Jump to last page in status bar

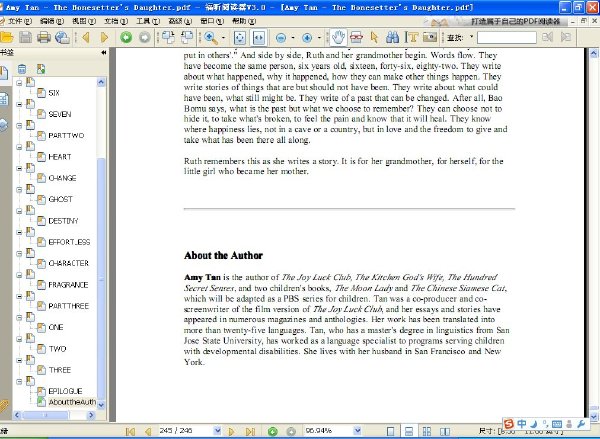click(x=250, y=431)
